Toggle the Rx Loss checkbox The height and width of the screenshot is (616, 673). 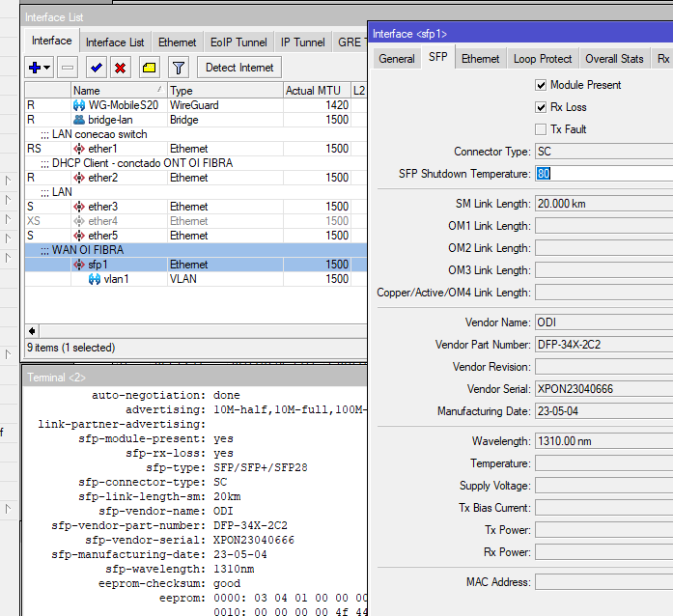(x=542, y=107)
